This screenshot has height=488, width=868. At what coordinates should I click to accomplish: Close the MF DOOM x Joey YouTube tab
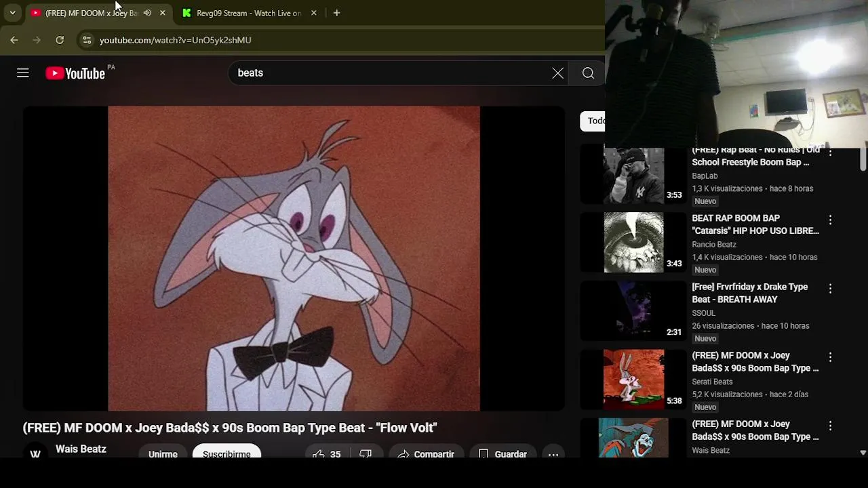(162, 13)
